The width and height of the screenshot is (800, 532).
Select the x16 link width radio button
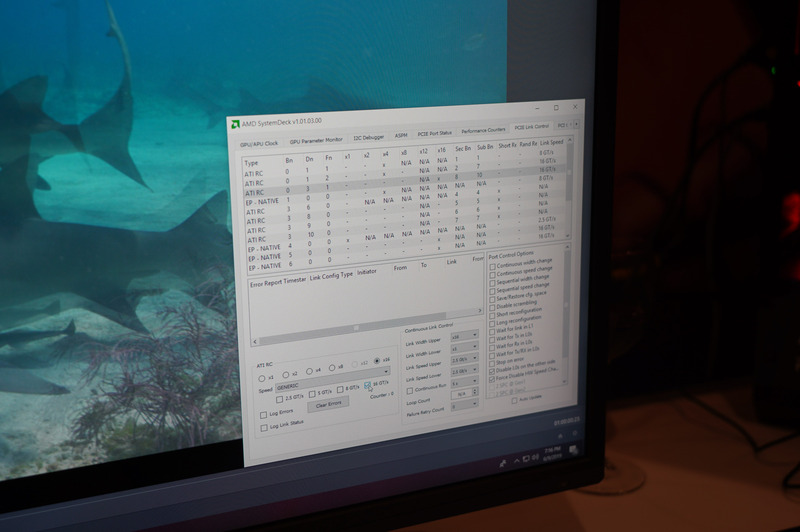pos(377,361)
